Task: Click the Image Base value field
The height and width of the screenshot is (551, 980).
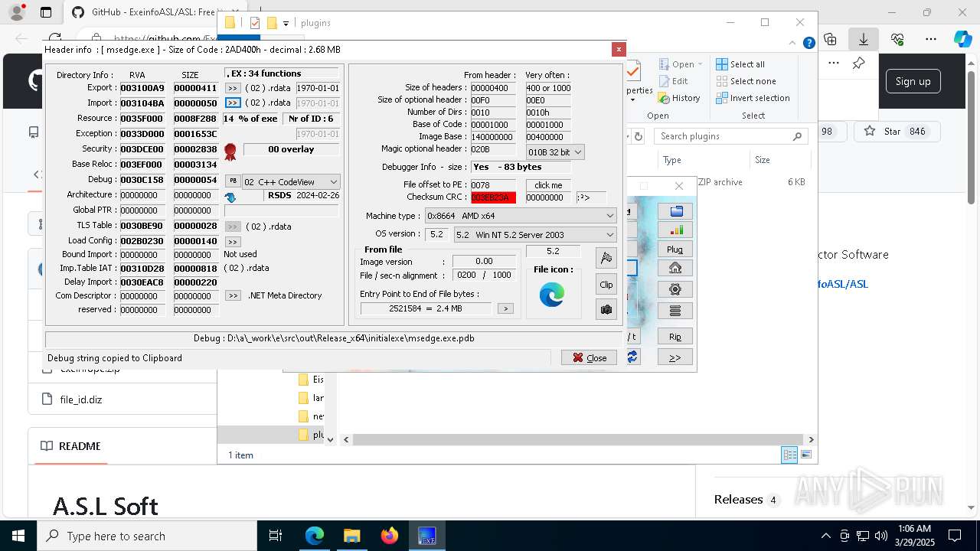Action: [493, 137]
